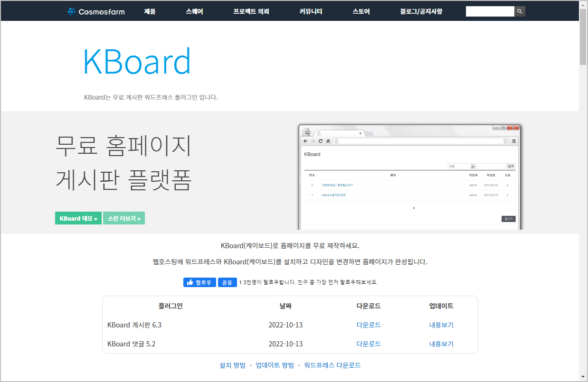
Task: Click the KBoard 게시판 6.3 plugin name
Action: (x=134, y=325)
